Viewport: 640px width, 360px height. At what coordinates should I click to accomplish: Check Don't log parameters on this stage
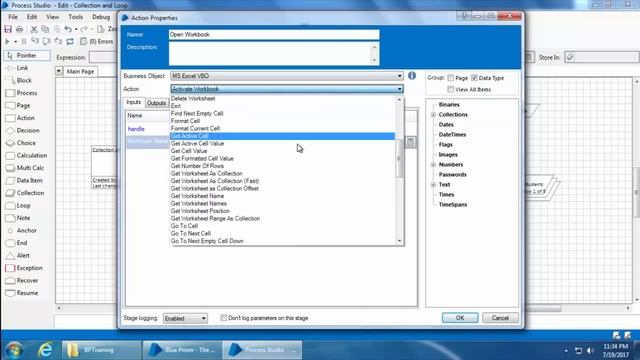click(x=223, y=318)
